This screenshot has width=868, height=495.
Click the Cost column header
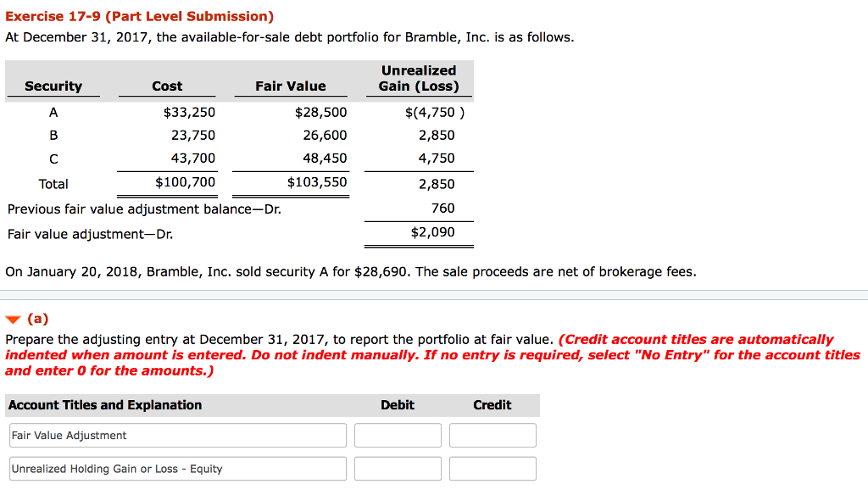point(167,86)
